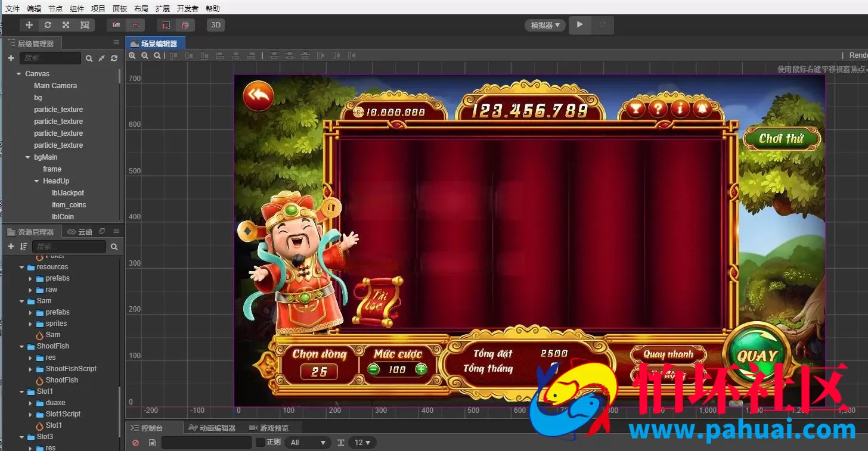This screenshot has width=868, height=451.
Task: Select the scale transform tool
Action: pyautogui.click(x=66, y=25)
